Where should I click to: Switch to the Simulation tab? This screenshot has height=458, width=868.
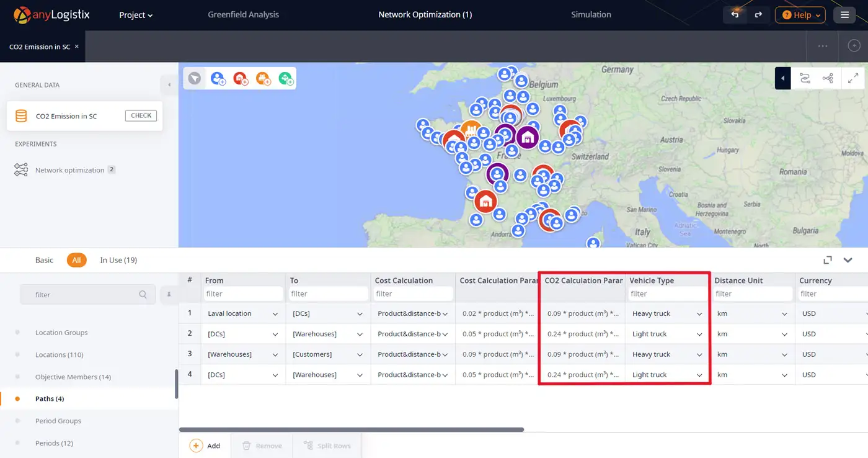[x=591, y=14]
